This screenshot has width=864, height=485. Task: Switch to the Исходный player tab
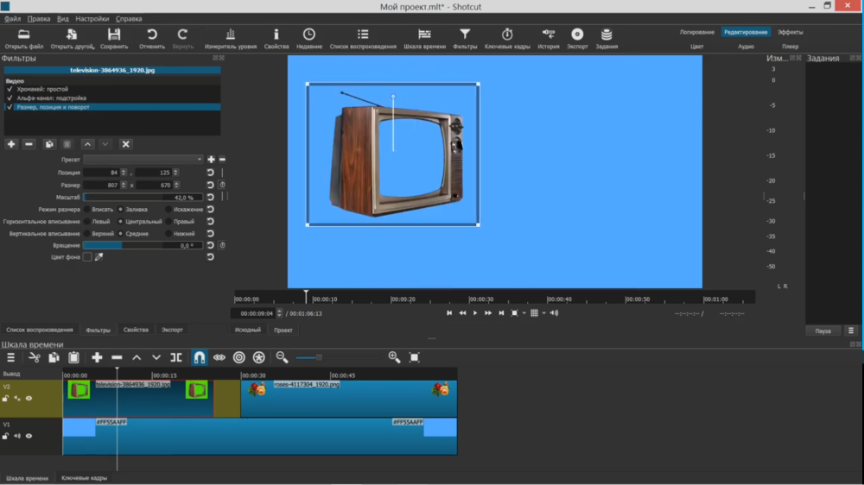(x=247, y=330)
